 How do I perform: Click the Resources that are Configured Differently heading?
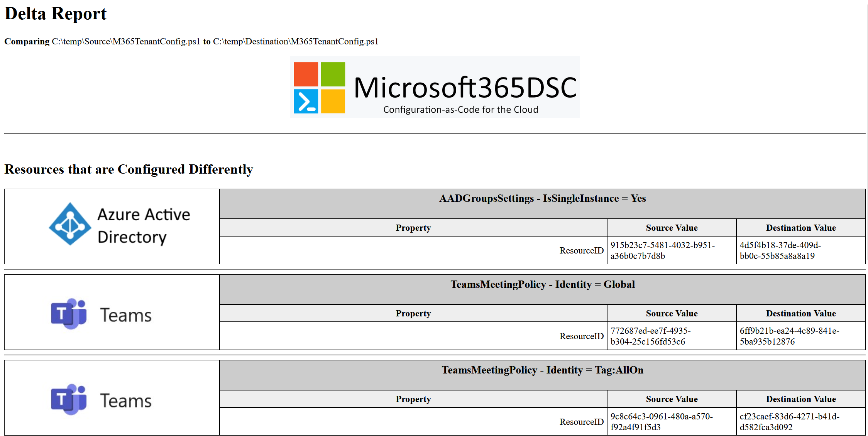(129, 169)
